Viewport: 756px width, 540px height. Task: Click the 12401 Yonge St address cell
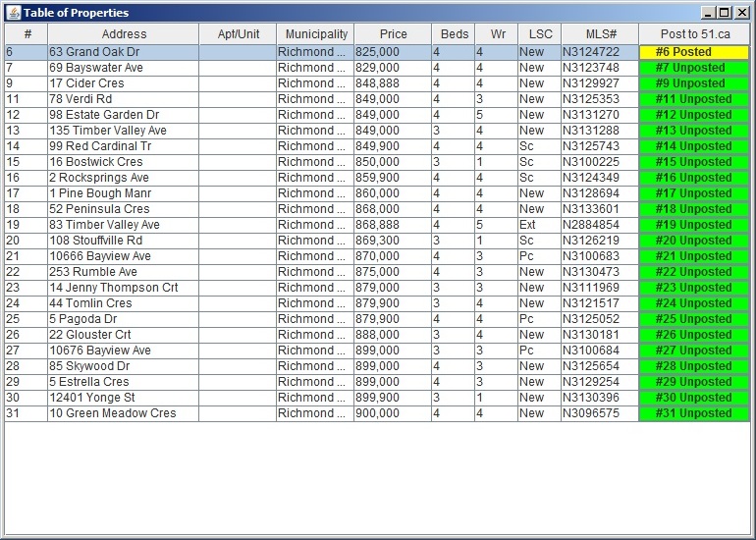pos(123,398)
